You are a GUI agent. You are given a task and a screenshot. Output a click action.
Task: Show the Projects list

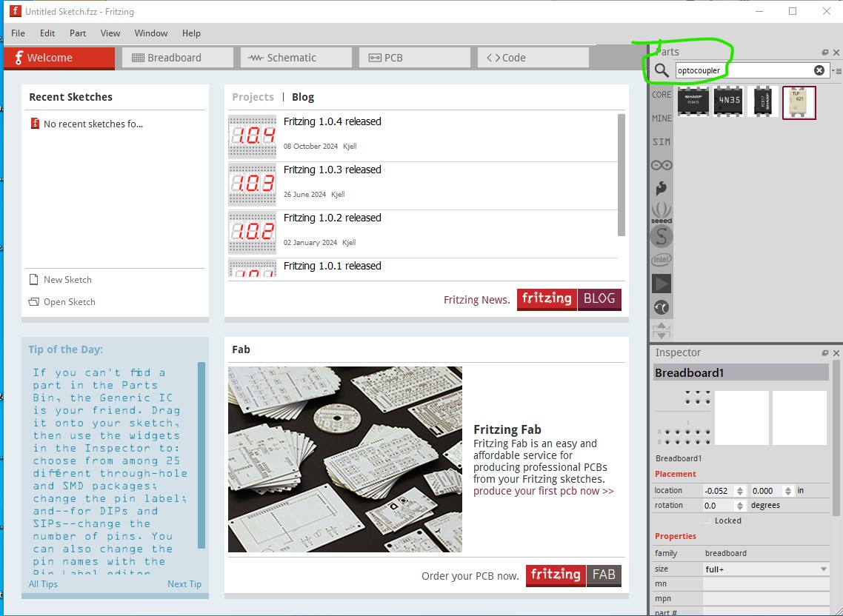coord(253,97)
